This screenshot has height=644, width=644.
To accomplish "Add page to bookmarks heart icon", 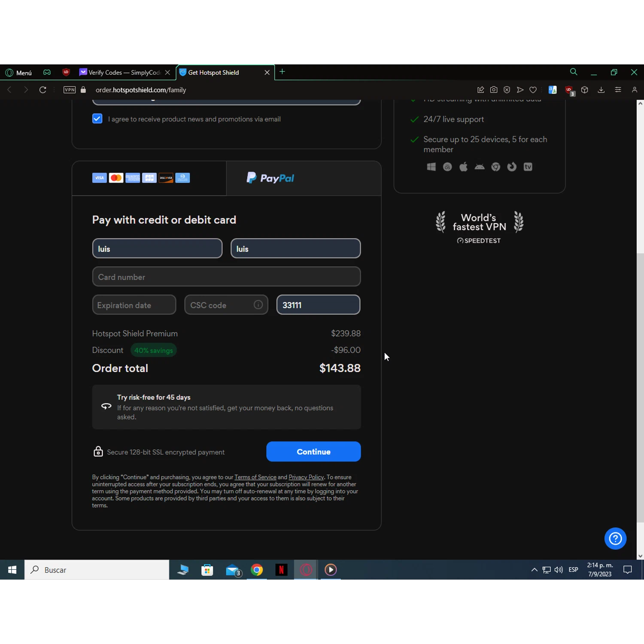I will (x=533, y=90).
